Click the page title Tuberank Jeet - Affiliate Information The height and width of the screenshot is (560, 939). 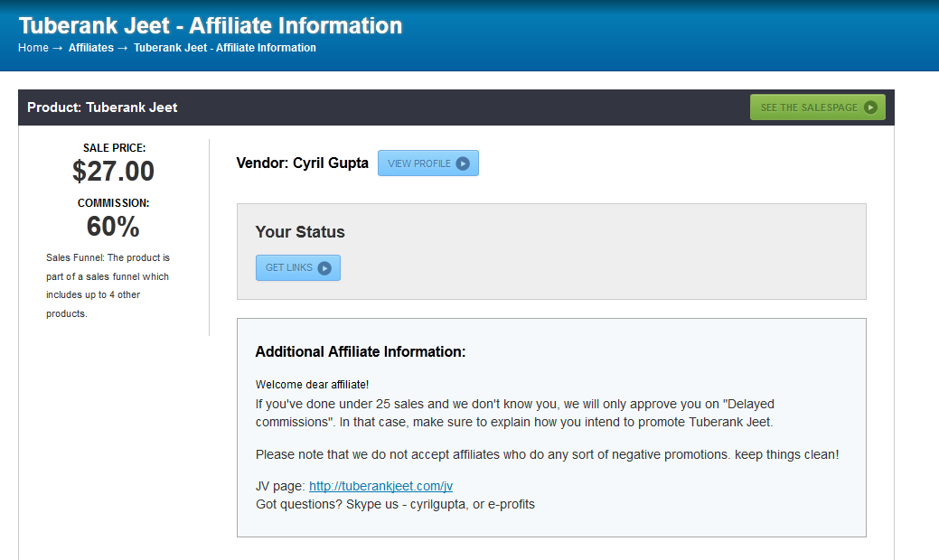click(211, 25)
